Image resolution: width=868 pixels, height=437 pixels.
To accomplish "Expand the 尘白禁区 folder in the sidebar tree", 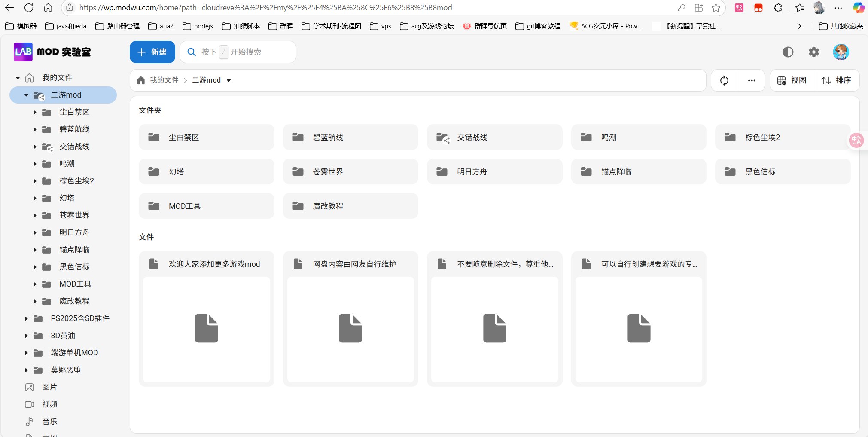I will tap(35, 112).
